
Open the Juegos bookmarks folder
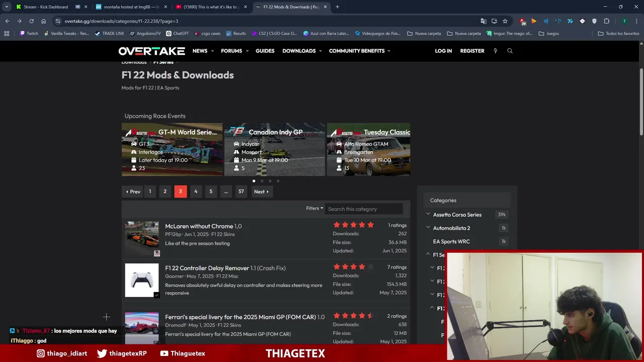pyautogui.click(x=549, y=34)
